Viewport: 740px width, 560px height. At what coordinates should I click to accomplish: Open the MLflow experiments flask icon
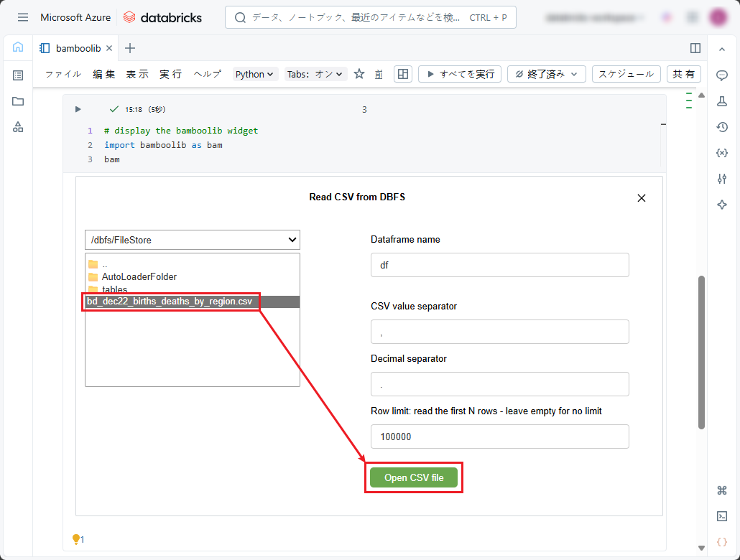[x=722, y=101]
